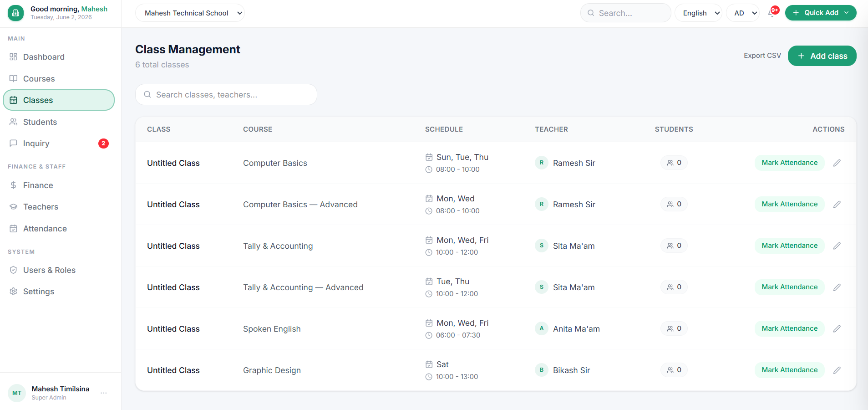Open Settings in the sidebar
Screen dimensions: 868x410
[59, 292]
